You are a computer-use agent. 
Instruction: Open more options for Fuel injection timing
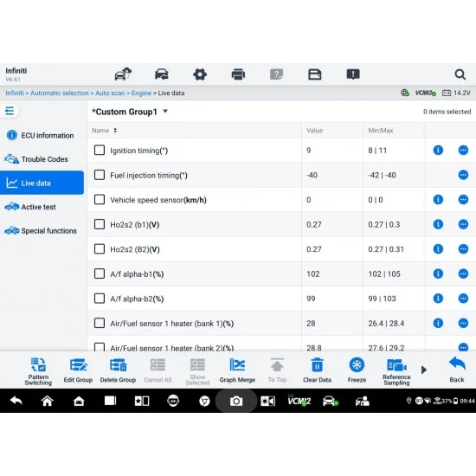[463, 175]
